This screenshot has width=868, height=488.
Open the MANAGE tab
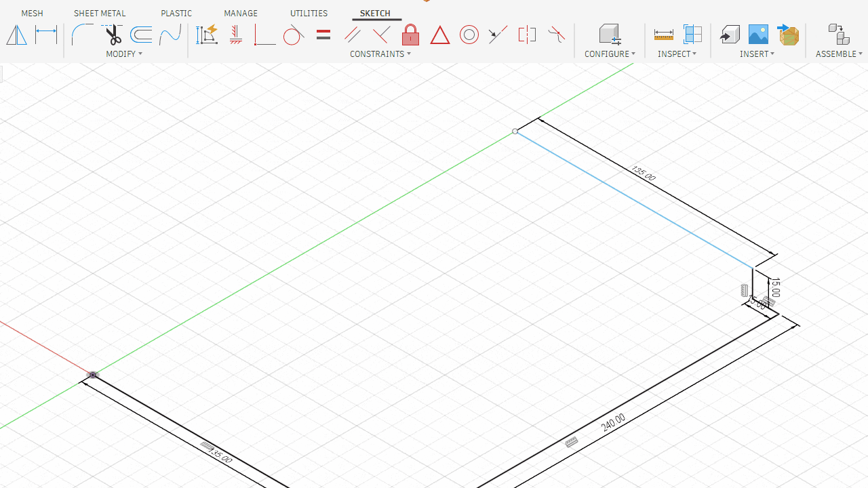coord(241,13)
